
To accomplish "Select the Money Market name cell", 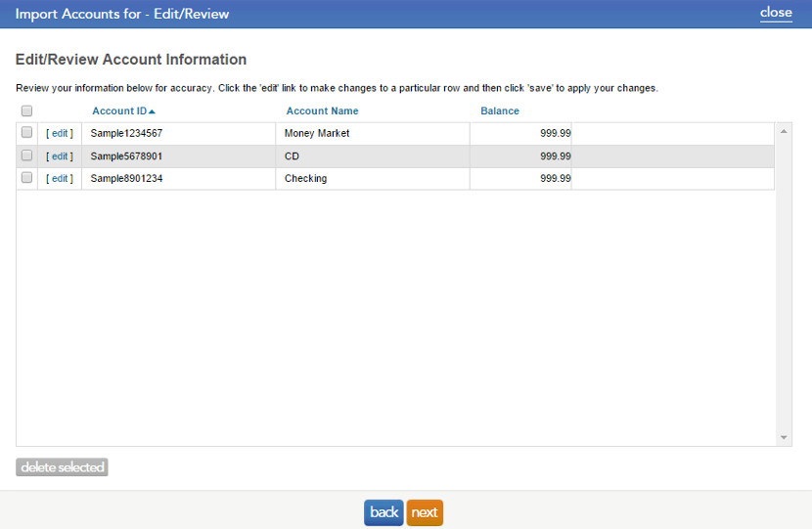I will click(x=373, y=134).
